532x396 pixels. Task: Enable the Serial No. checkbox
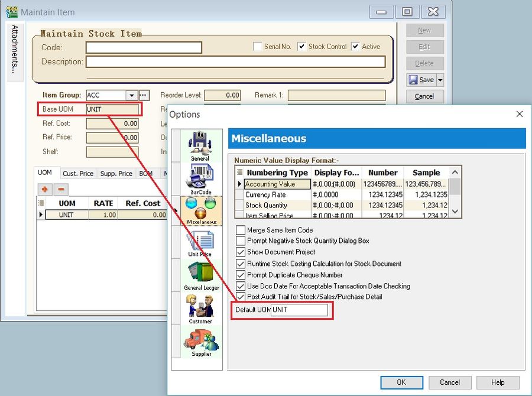[258, 46]
